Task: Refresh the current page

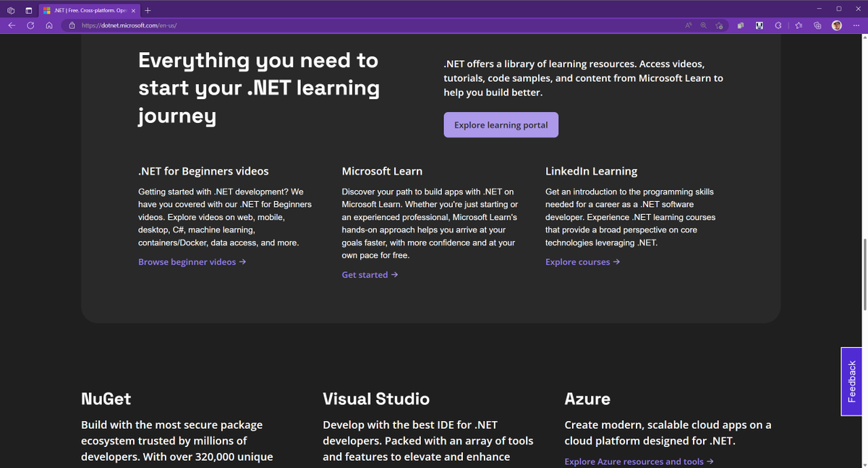Action: point(30,25)
